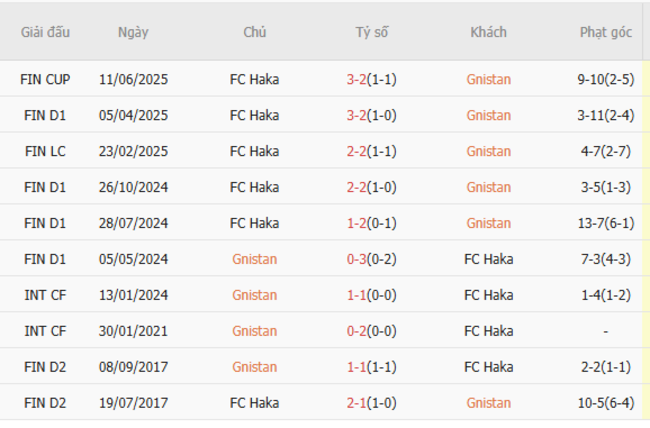
Task: Click the "Chủ" column header
Action: [x=254, y=32]
